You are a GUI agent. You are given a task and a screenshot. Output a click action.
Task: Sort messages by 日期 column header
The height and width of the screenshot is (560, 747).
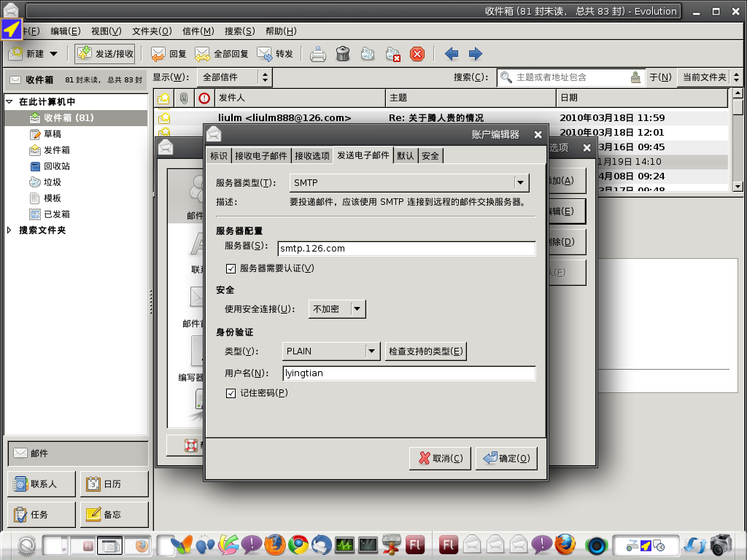point(642,98)
